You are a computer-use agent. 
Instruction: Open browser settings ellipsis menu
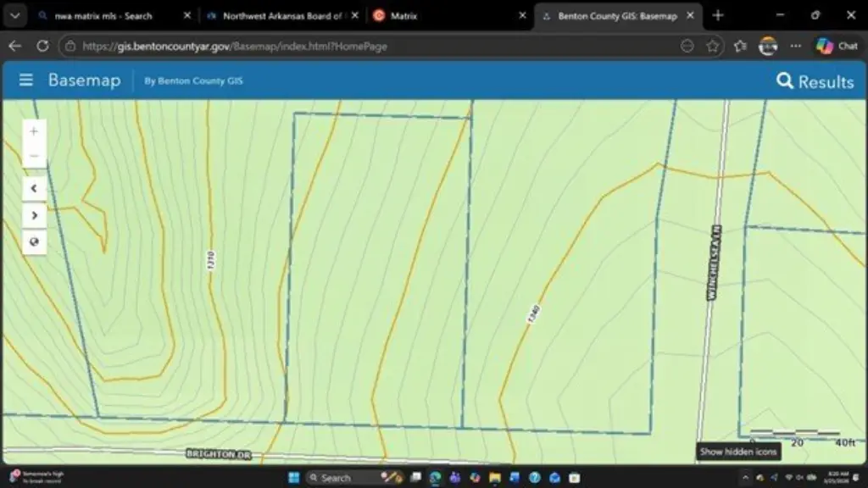(795, 46)
